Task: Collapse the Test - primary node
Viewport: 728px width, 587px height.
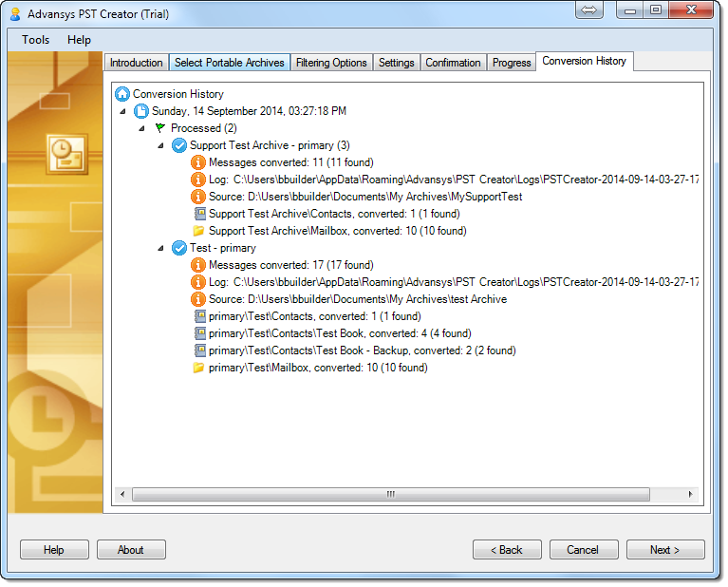Action: click(160, 248)
